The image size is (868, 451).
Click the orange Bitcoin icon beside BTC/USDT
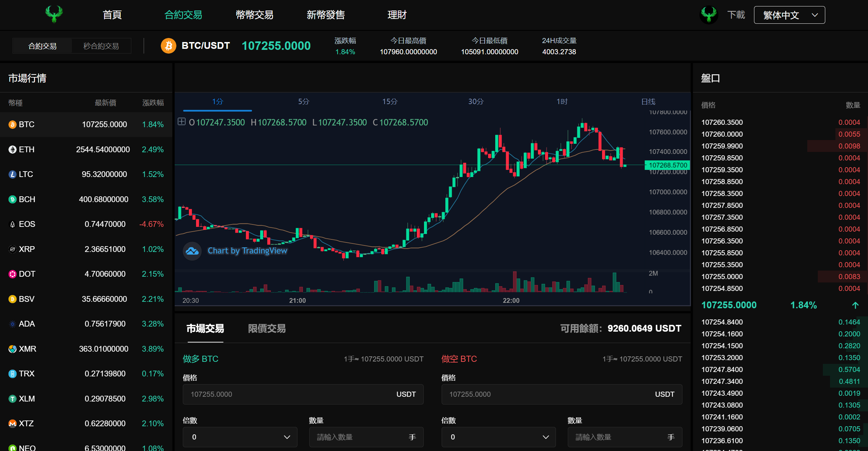[x=168, y=46]
